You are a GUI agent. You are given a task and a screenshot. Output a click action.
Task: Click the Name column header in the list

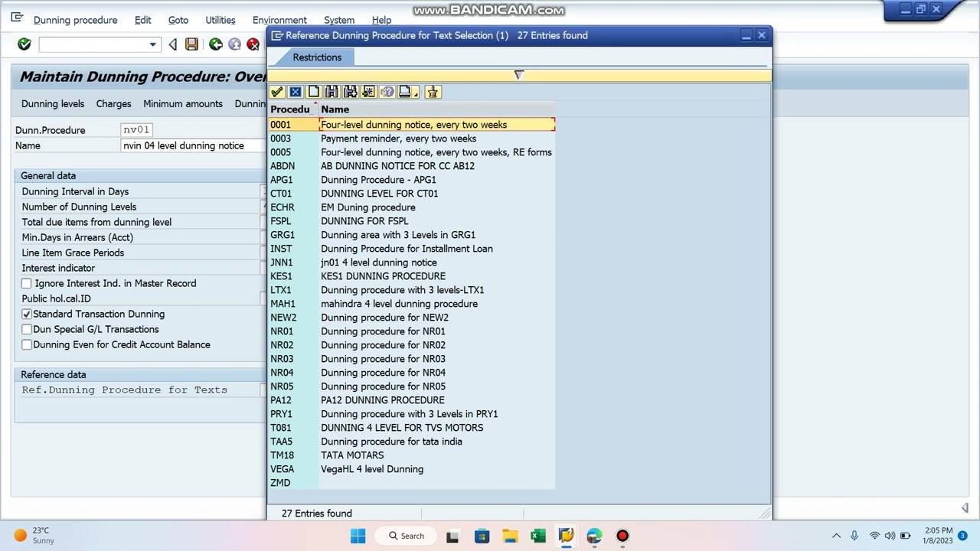436,109
